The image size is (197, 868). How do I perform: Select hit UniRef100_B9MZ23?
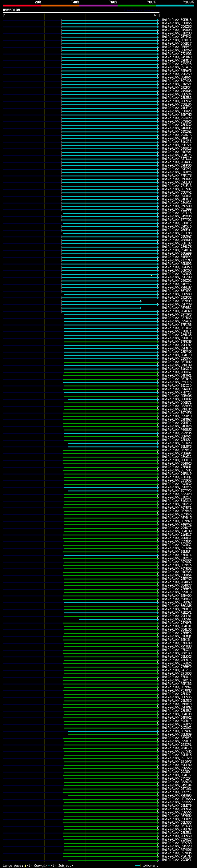pos(176,846)
